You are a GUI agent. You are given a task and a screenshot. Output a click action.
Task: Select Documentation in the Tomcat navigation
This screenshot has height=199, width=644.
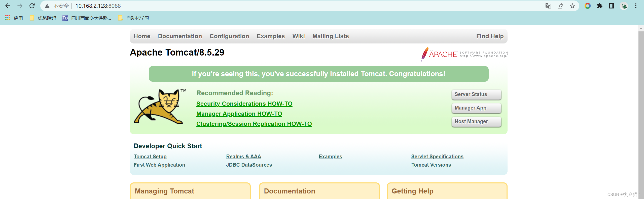pyautogui.click(x=180, y=36)
